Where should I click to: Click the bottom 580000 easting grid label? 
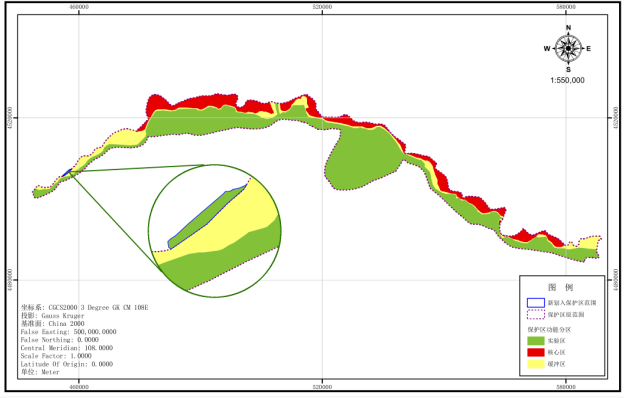(566, 387)
